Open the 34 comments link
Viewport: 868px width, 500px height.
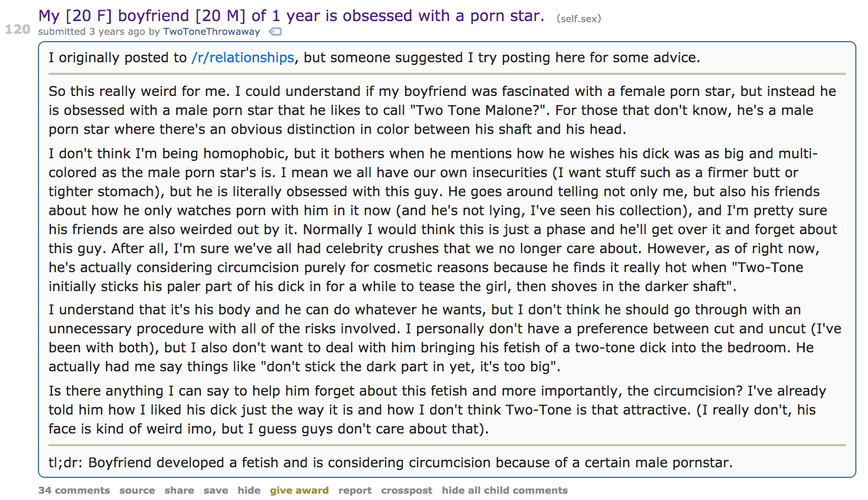click(x=74, y=490)
